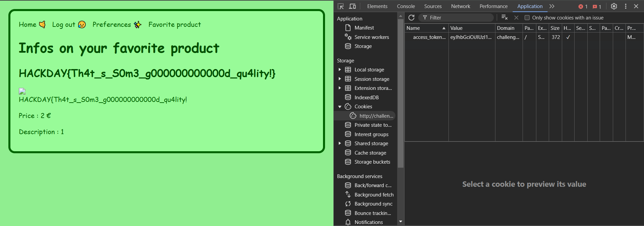Click the red error count badge

coord(583,6)
